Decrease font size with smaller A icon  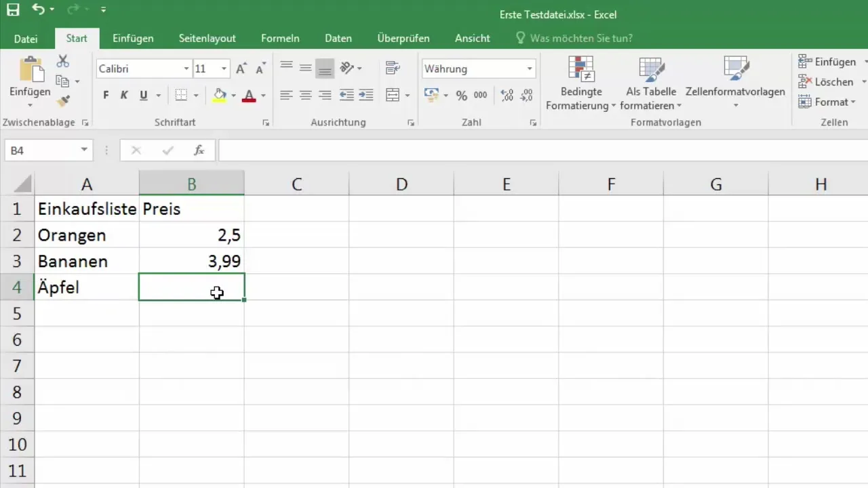[x=260, y=68]
